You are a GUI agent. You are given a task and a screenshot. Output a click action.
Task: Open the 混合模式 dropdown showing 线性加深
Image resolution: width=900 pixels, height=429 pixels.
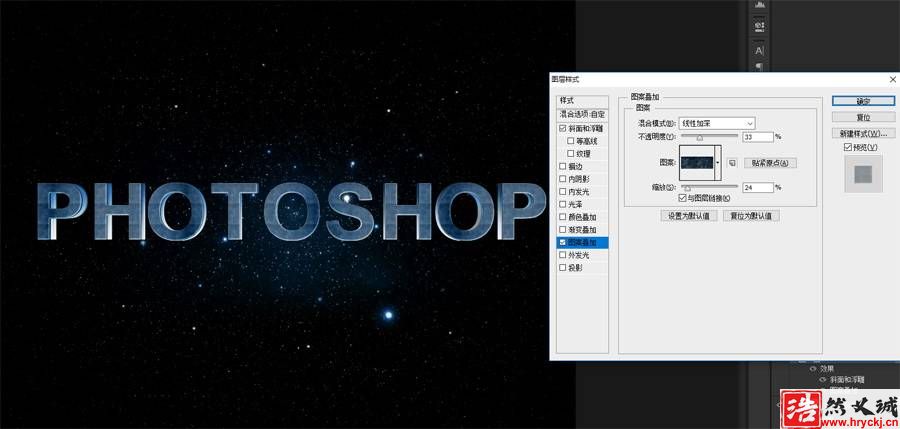point(716,123)
